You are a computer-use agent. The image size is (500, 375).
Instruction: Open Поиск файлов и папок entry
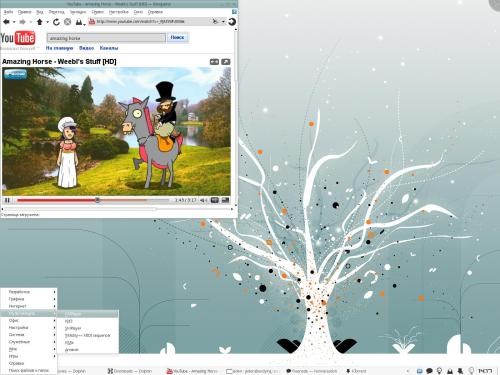29,370
